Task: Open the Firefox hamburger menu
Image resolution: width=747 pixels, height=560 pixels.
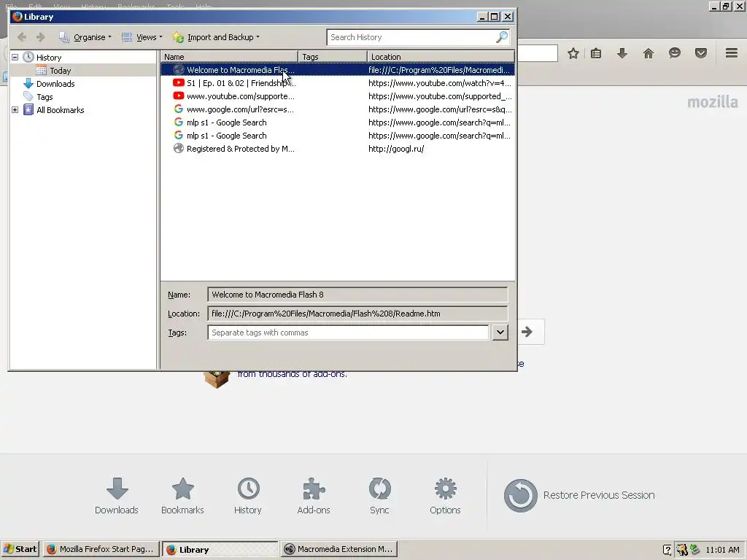Action: (x=732, y=52)
